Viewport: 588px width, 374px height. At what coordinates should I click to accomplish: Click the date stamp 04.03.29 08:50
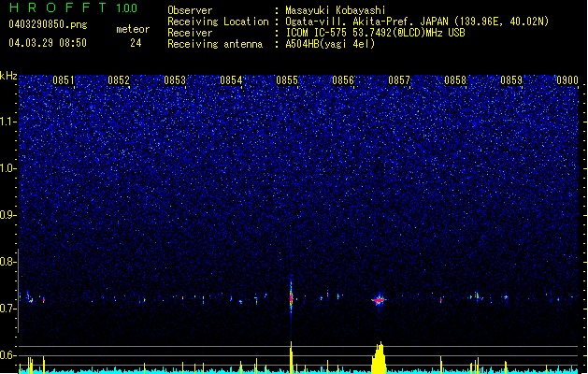point(48,43)
